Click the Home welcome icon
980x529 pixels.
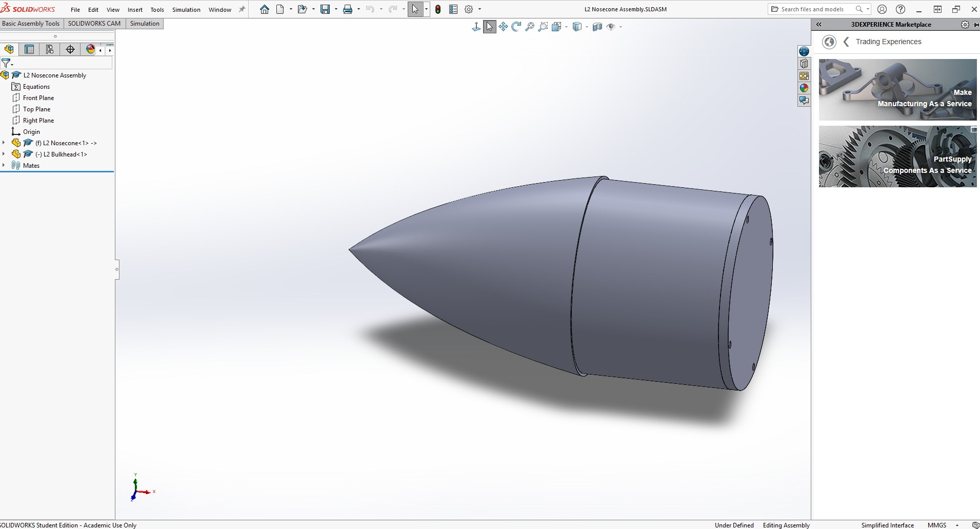point(264,9)
